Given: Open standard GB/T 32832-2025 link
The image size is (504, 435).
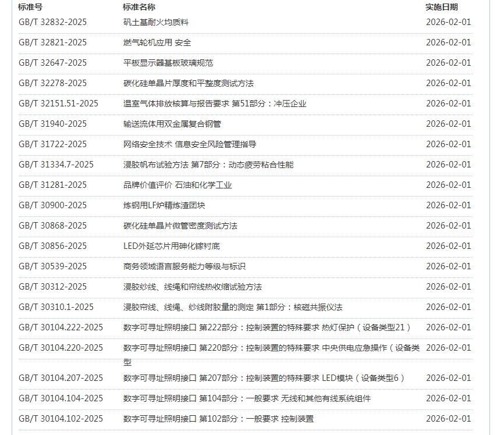Looking at the screenshot, I should 52,22.
